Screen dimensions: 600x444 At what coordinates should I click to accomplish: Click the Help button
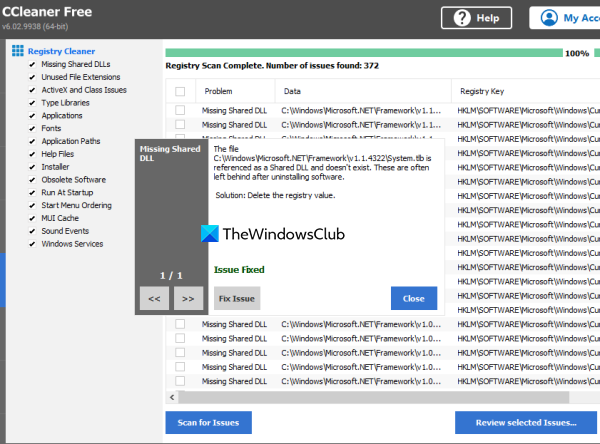476,18
